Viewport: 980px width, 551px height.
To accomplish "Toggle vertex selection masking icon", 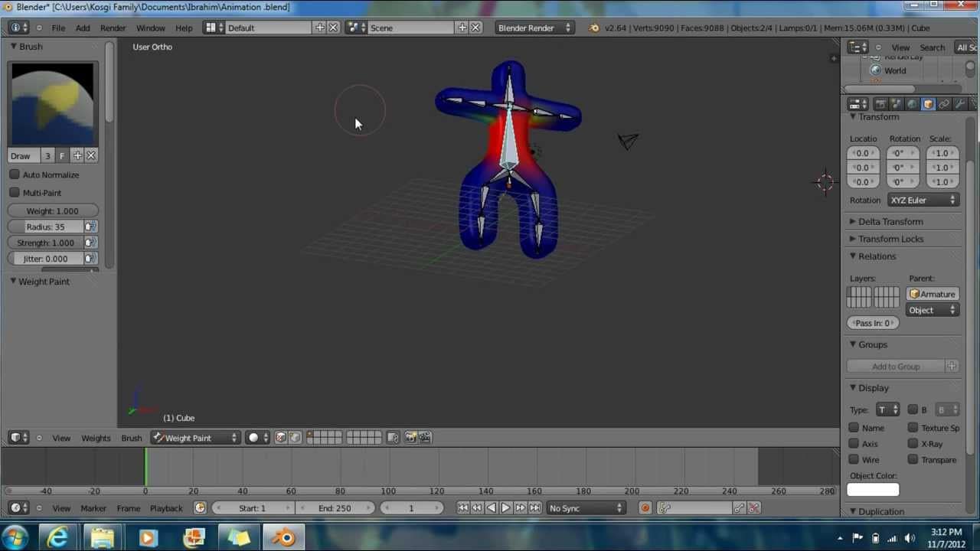I will click(295, 438).
